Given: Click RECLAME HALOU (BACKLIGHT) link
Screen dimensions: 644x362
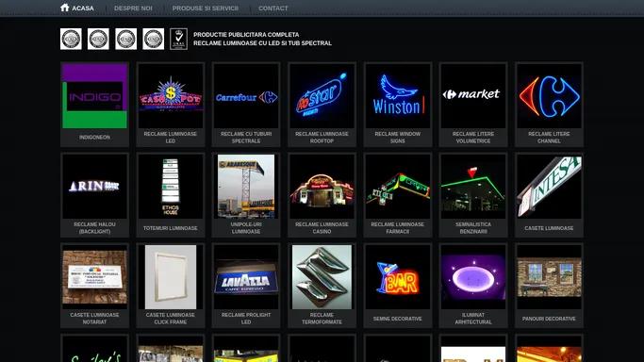Looking at the screenshot, I should (94, 228).
